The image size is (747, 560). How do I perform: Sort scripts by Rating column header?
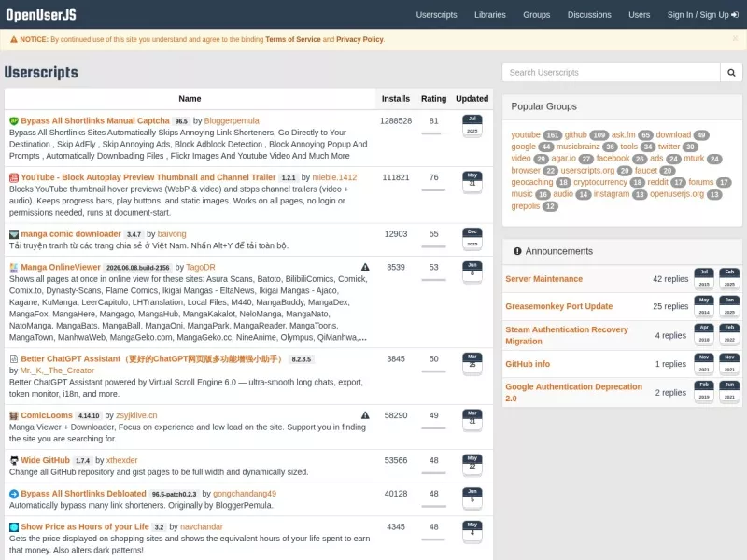433,99
